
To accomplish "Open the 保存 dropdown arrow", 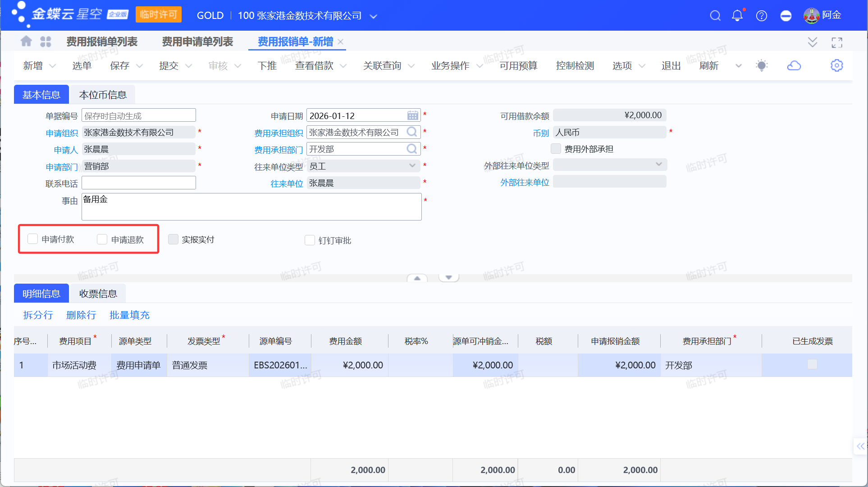I will (140, 66).
